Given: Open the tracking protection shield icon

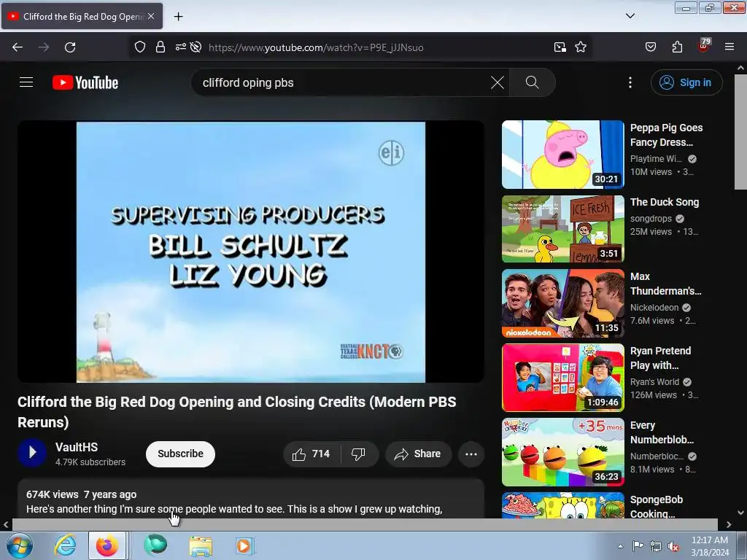Looking at the screenshot, I should pyautogui.click(x=139, y=47).
